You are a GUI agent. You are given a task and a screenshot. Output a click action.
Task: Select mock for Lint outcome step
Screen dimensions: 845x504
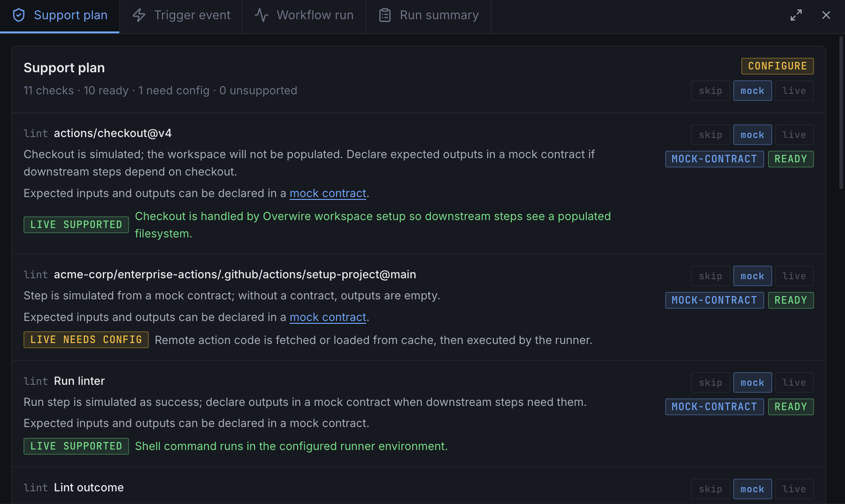(753, 489)
